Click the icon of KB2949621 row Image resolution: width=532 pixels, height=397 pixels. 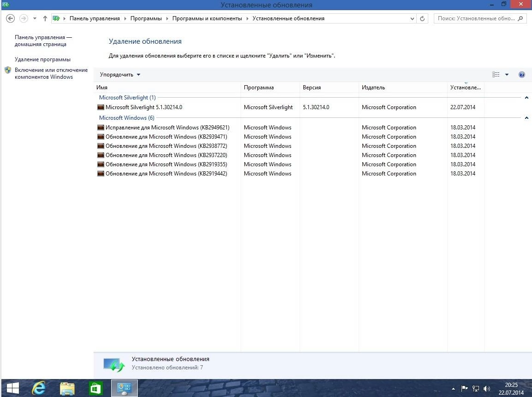tap(100, 128)
